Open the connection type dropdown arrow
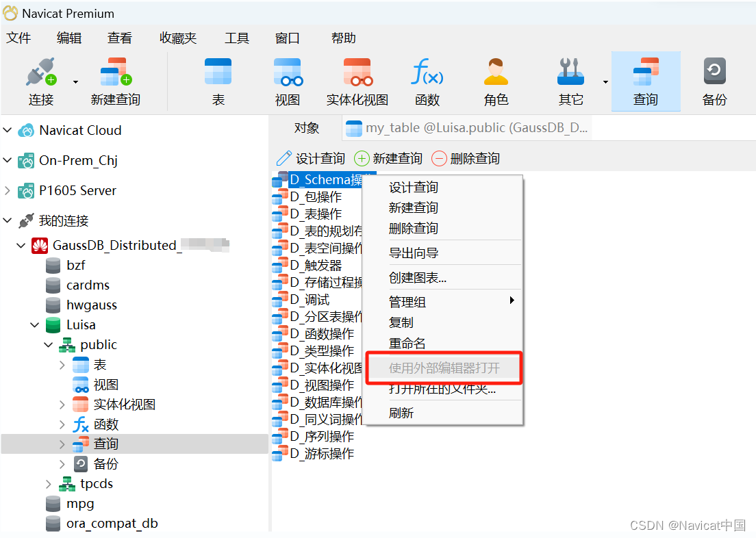 click(x=76, y=82)
